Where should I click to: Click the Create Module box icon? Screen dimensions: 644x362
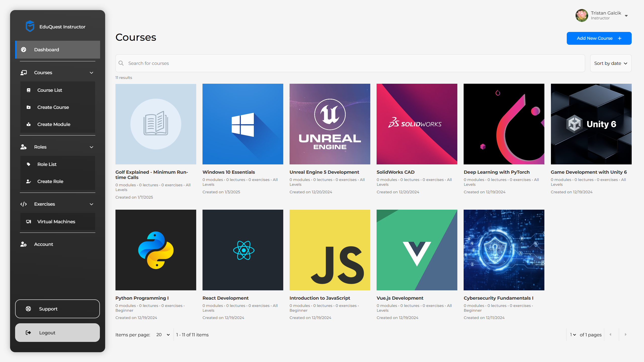pos(29,124)
